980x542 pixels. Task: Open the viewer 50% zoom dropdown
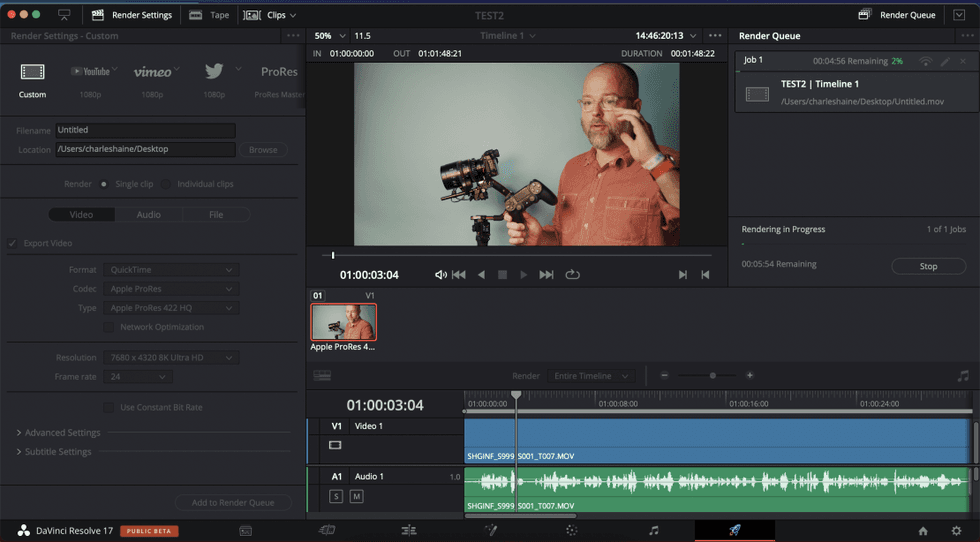[329, 36]
